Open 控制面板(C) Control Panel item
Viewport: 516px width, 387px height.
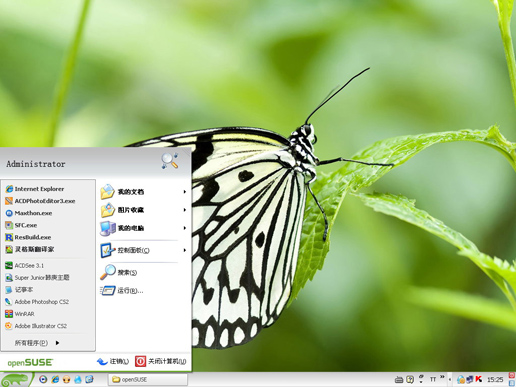click(x=125, y=250)
